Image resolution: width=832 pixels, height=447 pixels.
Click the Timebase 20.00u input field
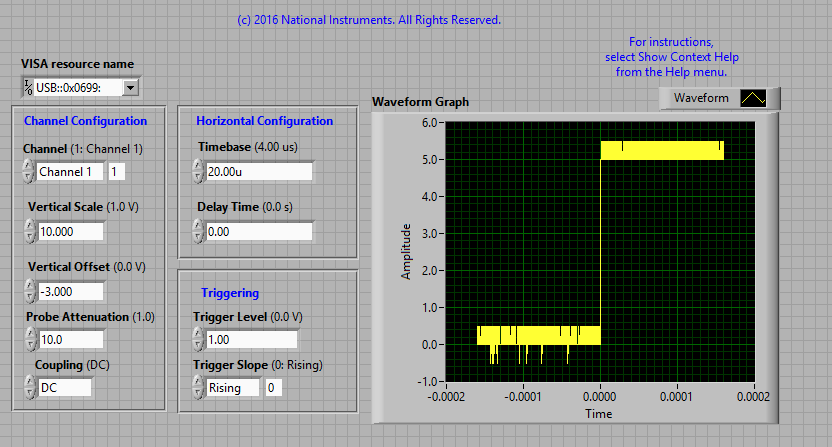click(x=258, y=171)
